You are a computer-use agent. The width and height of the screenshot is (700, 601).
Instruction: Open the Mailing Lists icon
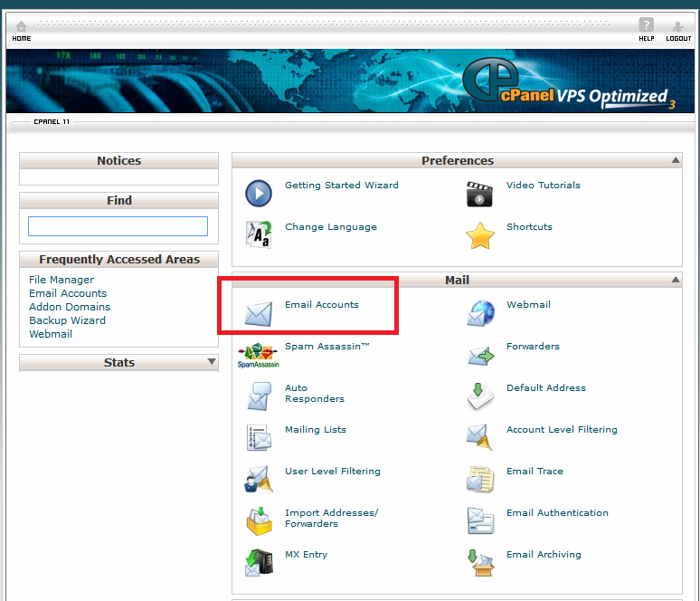(x=259, y=438)
